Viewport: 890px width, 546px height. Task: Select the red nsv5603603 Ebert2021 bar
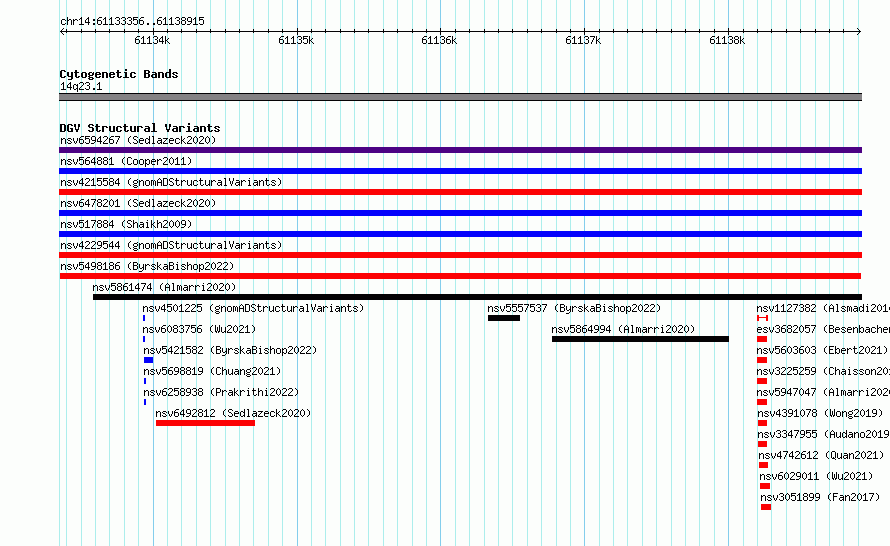point(762,360)
